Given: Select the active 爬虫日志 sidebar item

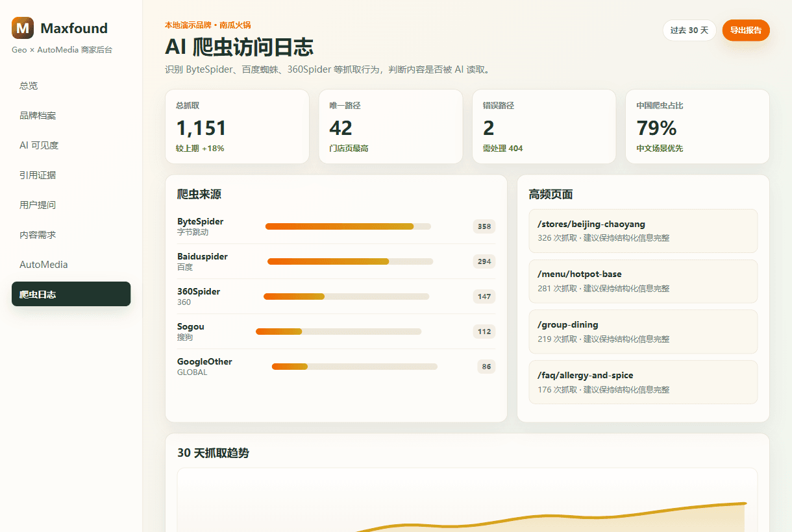Looking at the screenshot, I should (71, 294).
